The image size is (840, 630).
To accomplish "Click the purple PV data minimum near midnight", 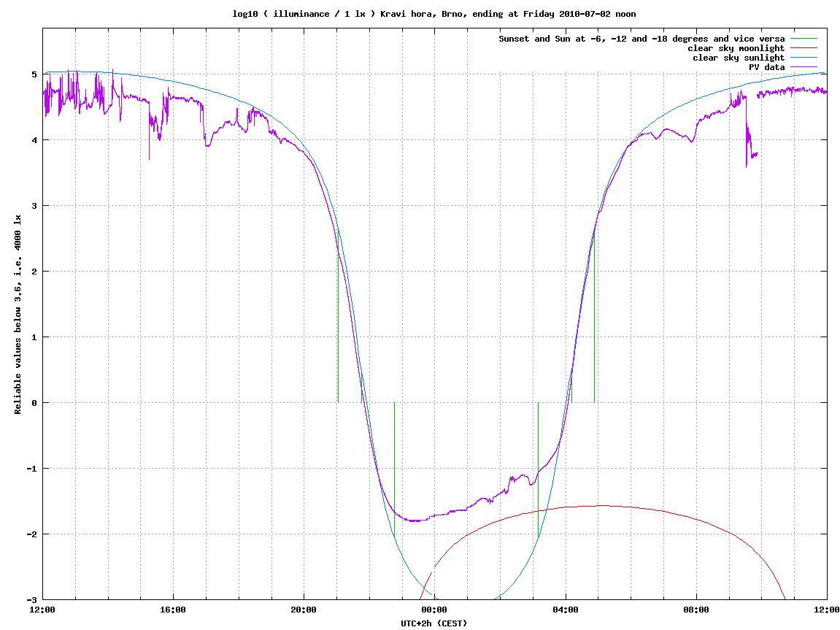I will point(416,520).
